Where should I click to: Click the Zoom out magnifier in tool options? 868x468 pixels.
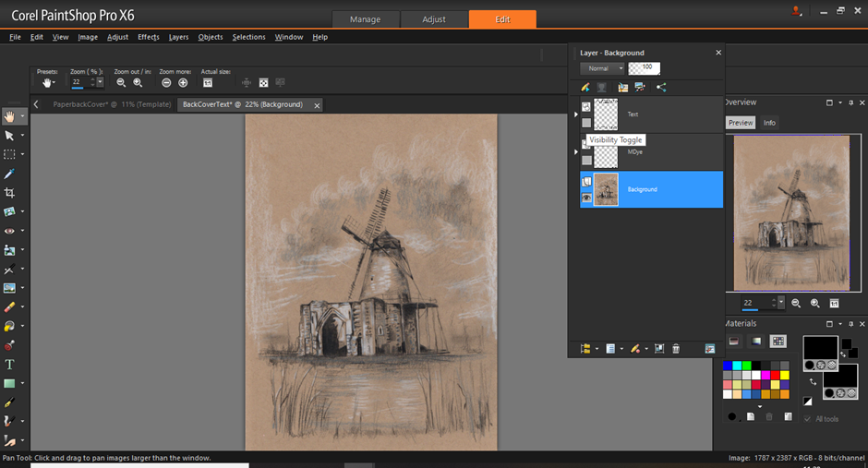tap(121, 82)
